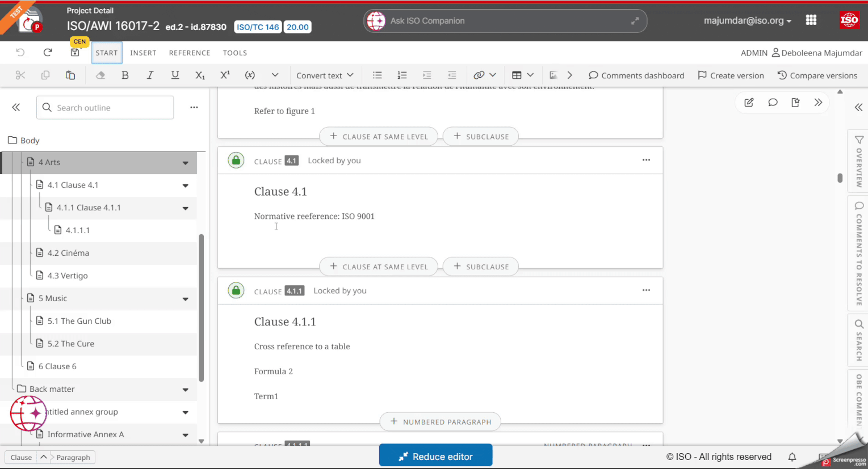Create version of document
Screen dimensions: 868x469
731,75
